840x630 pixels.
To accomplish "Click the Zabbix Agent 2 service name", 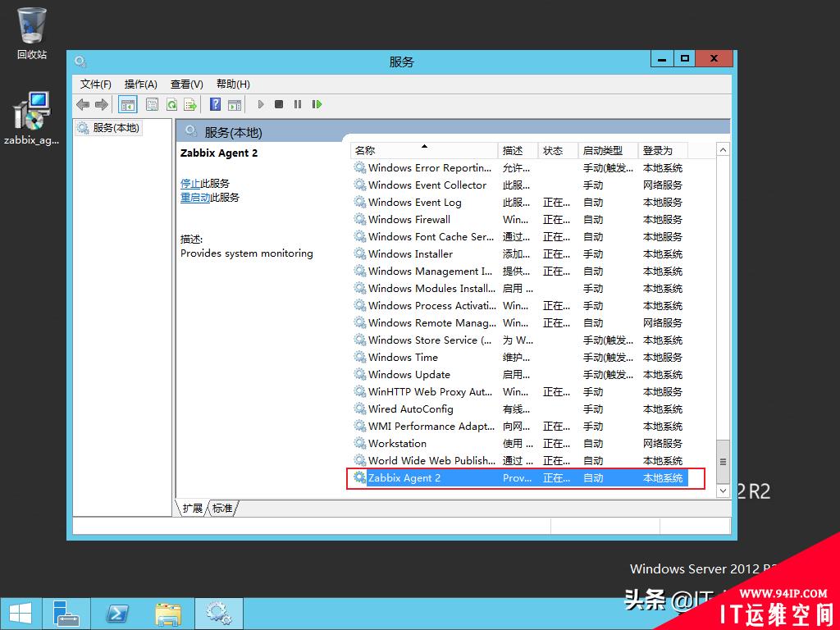I will pos(404,478).
